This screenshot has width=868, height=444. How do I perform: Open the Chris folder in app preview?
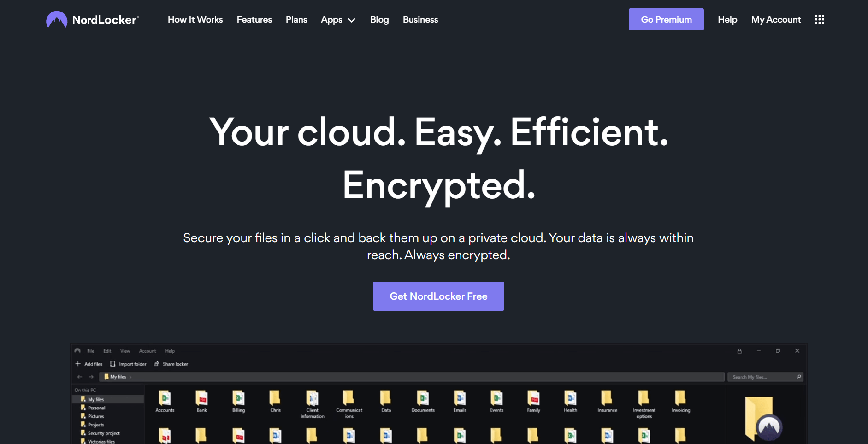point(275,398)
